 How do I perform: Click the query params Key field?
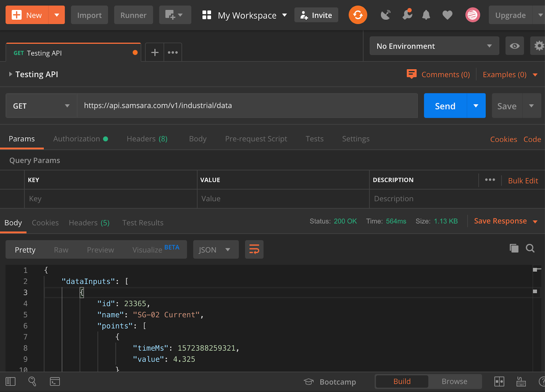coord(111,199)
